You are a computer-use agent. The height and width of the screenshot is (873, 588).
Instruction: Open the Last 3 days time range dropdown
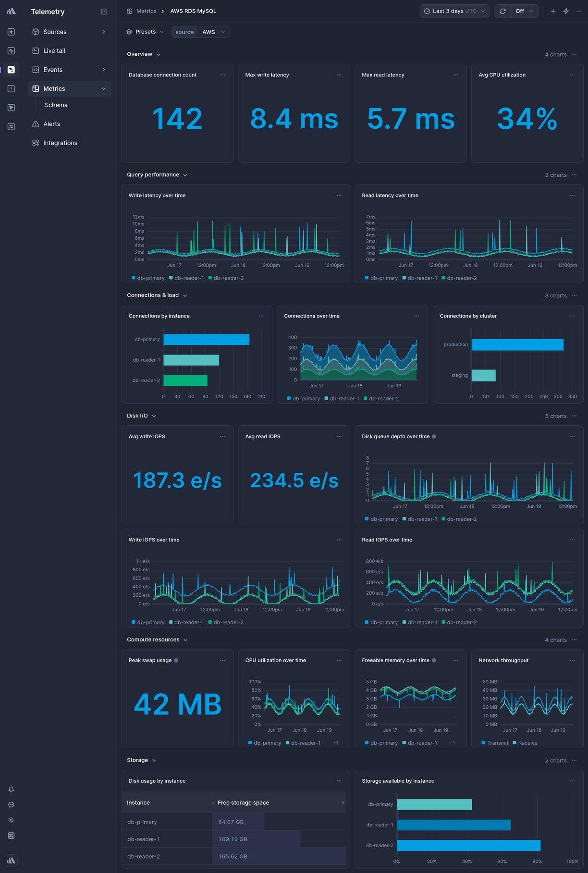(x=454, y=11)
